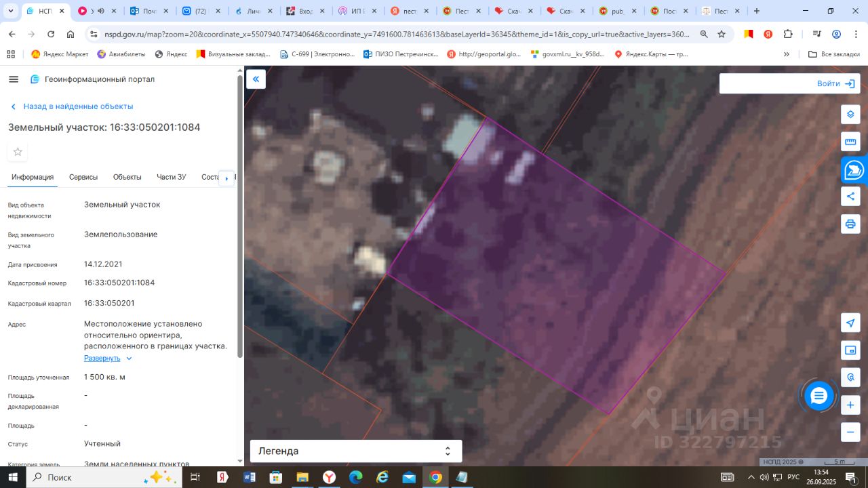Go to the browser home page
The height and width of the screenshot is (488, 868).
pyautogui.click(x=71, y=35)
